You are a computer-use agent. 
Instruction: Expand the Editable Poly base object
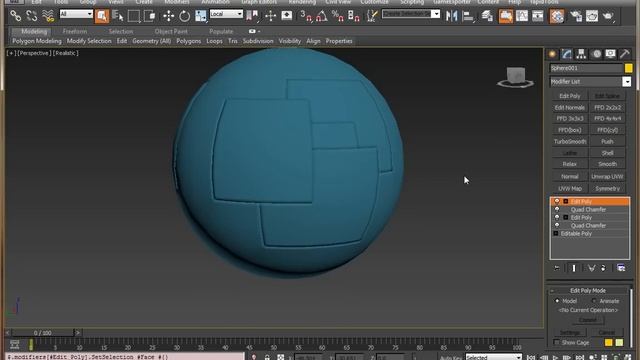coord(556,233)
